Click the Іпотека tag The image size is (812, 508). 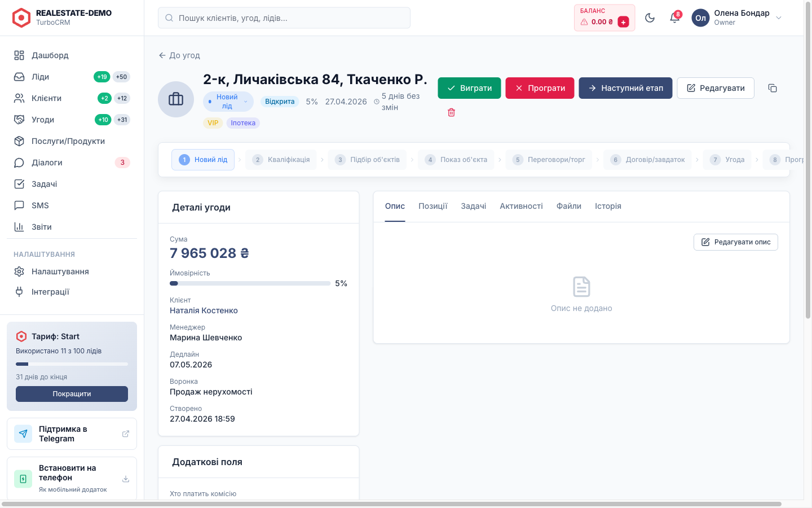point(243,123)
